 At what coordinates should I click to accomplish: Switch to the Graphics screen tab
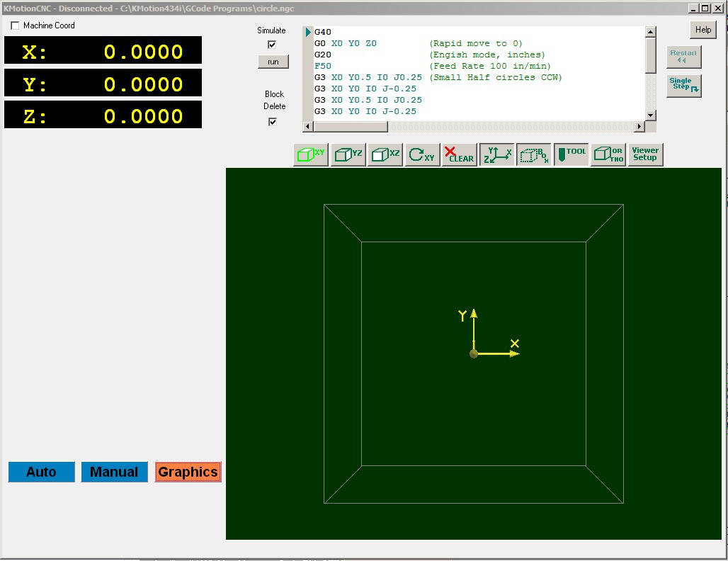(x=188, y=472)
